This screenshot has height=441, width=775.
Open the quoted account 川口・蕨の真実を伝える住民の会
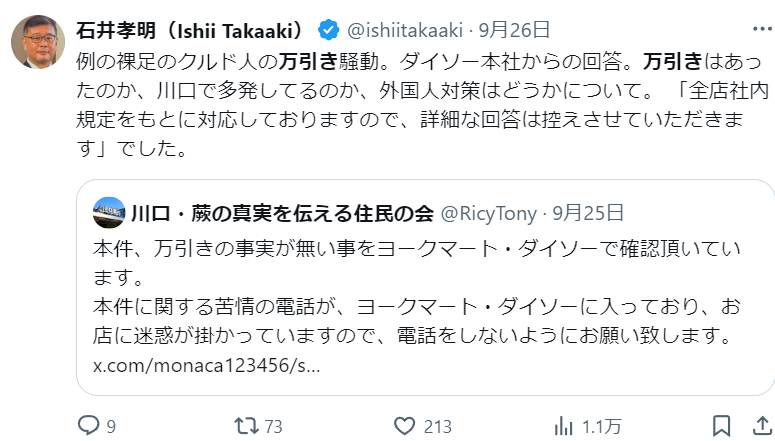click(282, 212)
